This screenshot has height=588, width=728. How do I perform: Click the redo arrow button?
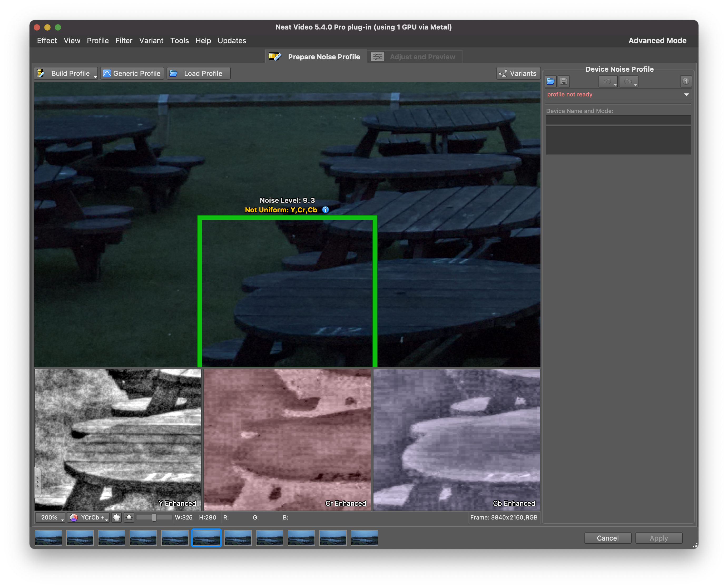tap(628, 81)
